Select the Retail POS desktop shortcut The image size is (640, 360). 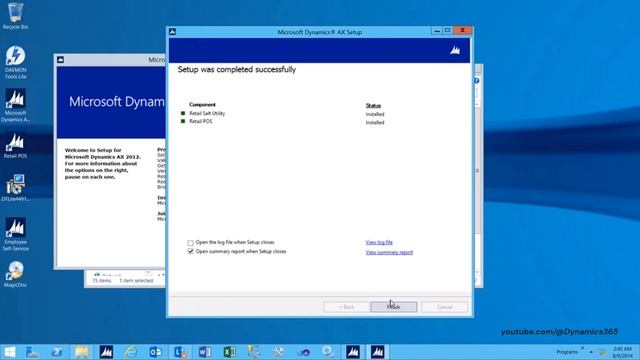coord(16,146)
